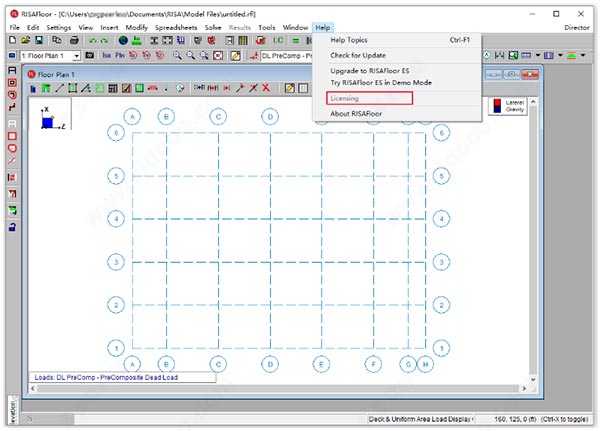Click the Save file toolbar icon

39,40
